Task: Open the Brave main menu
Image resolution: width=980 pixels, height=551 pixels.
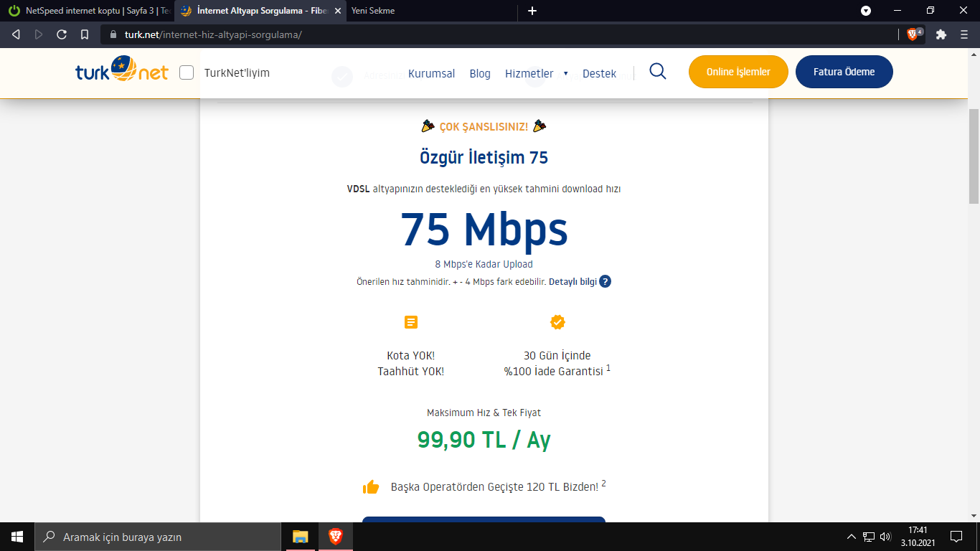Action: pyautogui.click(x=964, y=34)
